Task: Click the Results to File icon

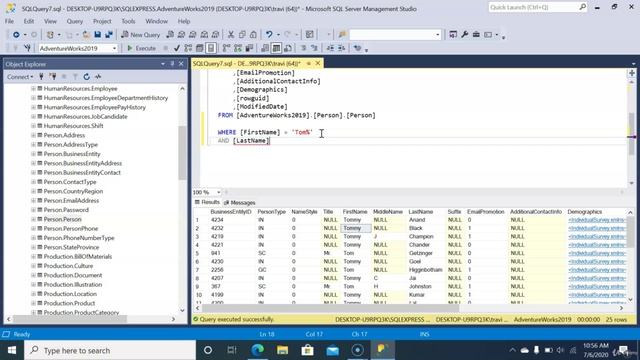Action: 288,48
